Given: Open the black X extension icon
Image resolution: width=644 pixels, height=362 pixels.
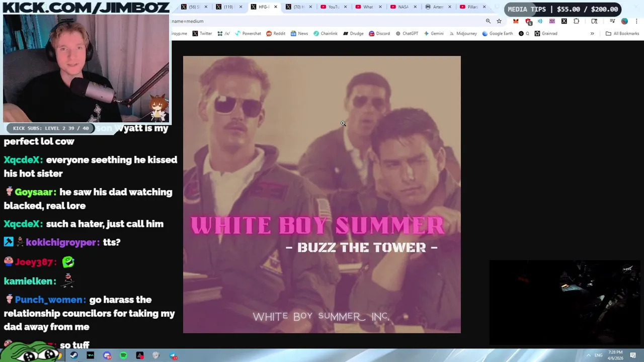Looking at the screenshot, I should point(564,21).
